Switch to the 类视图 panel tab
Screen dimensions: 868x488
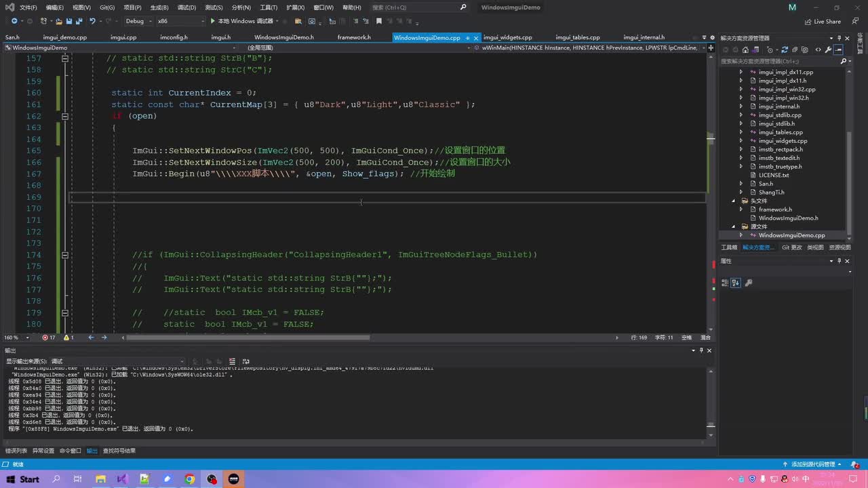[815, 247]
